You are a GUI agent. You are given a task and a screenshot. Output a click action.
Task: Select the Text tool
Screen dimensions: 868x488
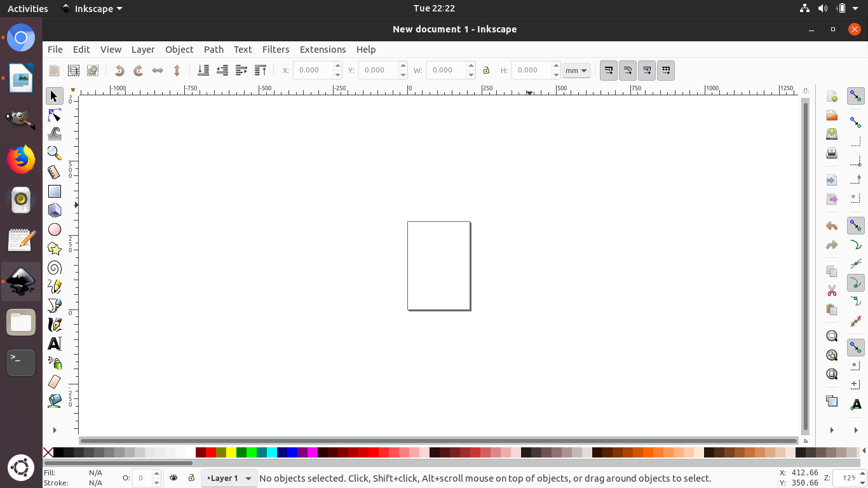point(55,344)
